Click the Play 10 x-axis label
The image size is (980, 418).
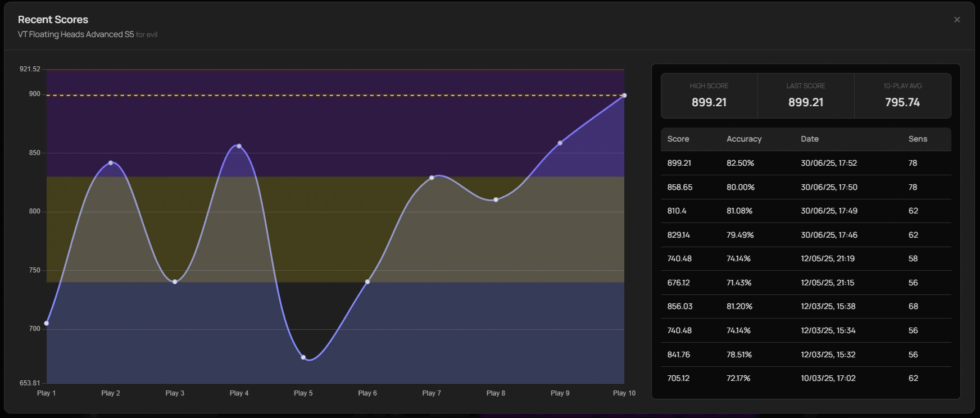[624, 393]
